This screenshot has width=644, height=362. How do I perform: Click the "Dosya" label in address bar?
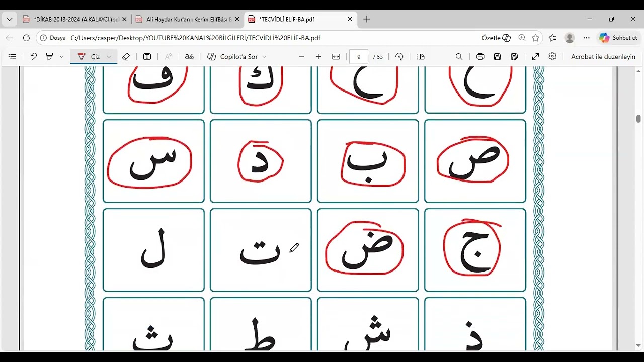coord(58,38)
